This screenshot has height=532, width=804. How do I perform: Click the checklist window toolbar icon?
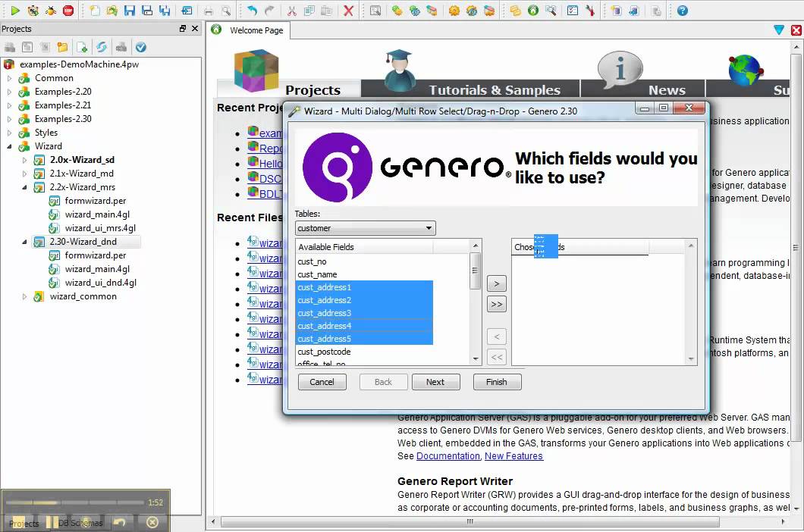coord(573,11)
